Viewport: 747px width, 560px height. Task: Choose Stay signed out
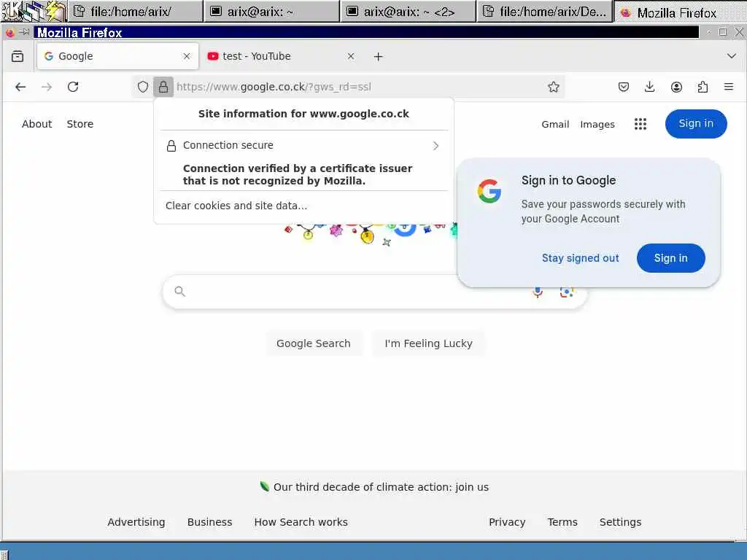580,258
